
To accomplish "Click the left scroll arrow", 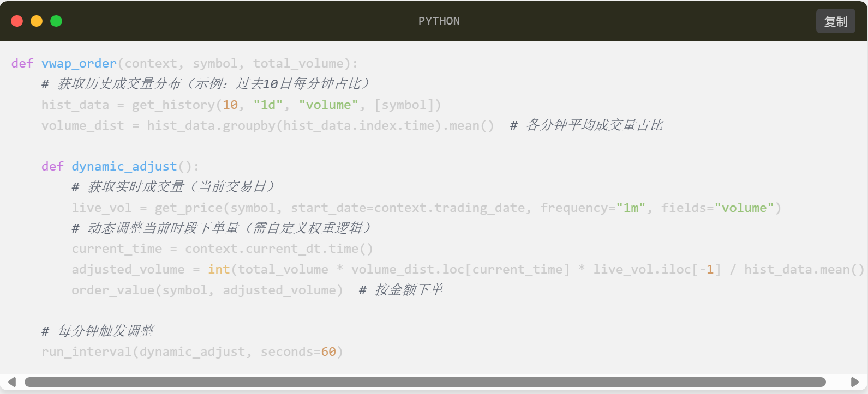I will pos(11,382).
